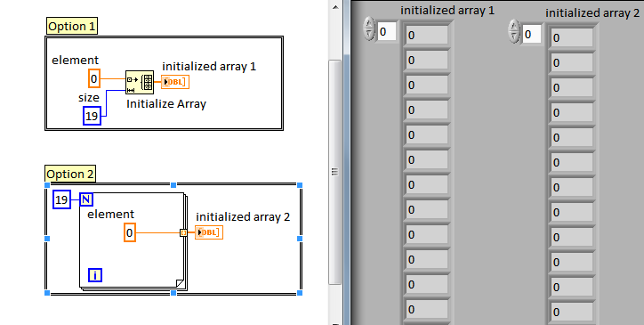Click the bottom-center selection handle of Option 2 frame
This screenshot has width=644, height=325.
tap(173, 293)
